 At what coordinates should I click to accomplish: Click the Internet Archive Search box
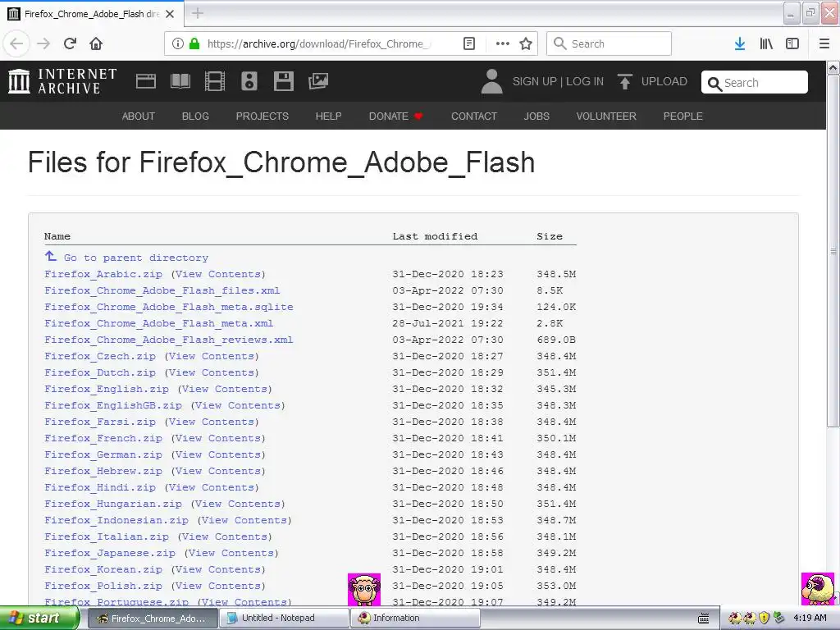[x=755, y=83]
